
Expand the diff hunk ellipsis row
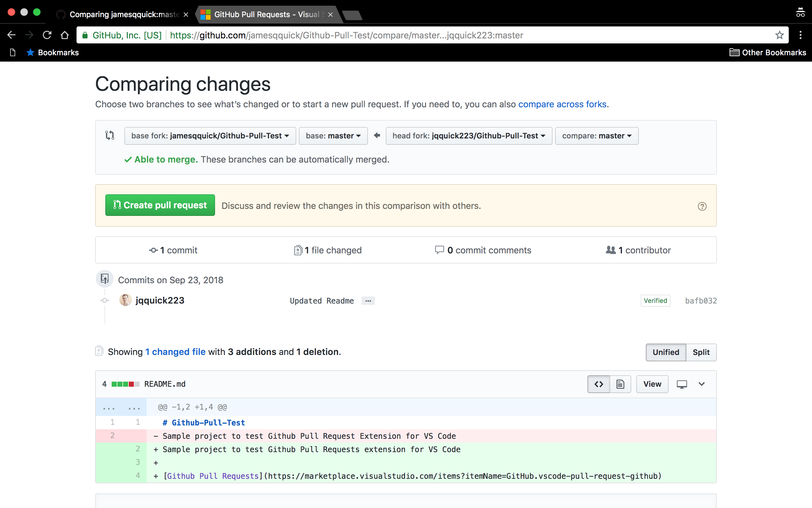click(x=121, y=407)
